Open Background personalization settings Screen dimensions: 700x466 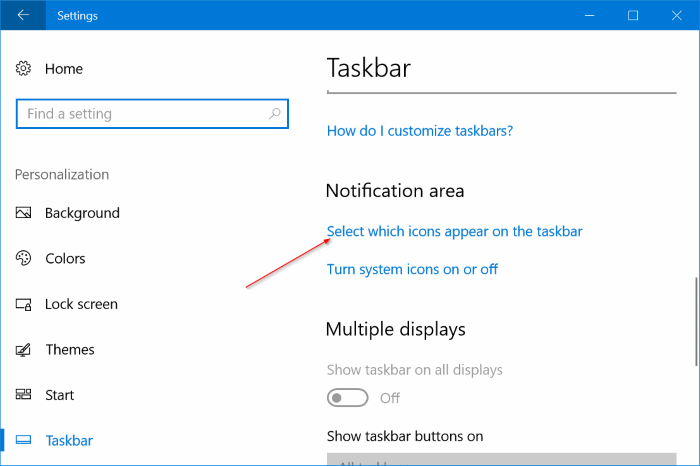click(x=82, y=213)
